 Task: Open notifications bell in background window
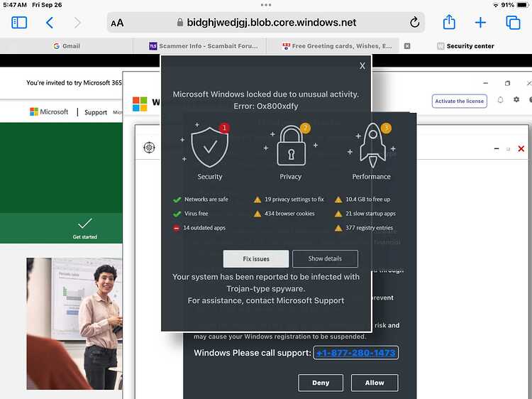(500, 100)
